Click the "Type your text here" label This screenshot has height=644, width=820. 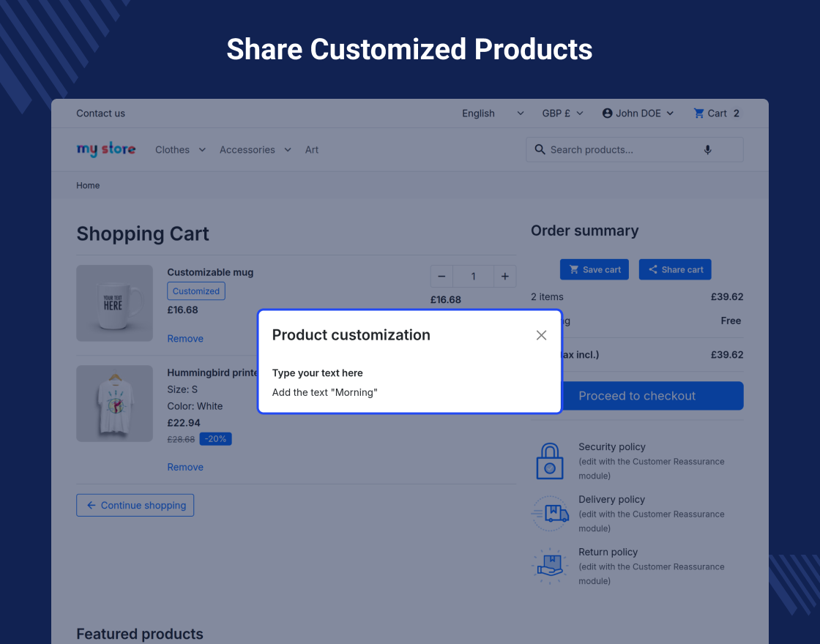pyautogui.click(x=318, y=373)
